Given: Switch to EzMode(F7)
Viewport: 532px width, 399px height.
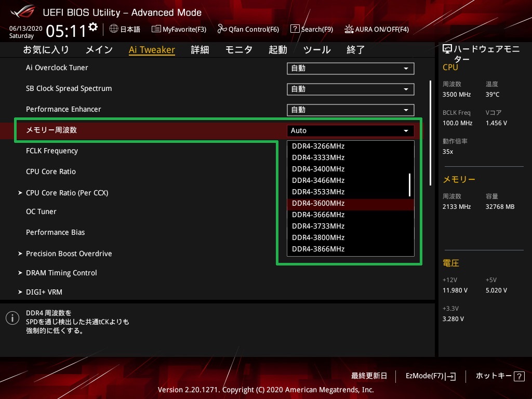Looking at the screenshot, I should click(431, 376).
